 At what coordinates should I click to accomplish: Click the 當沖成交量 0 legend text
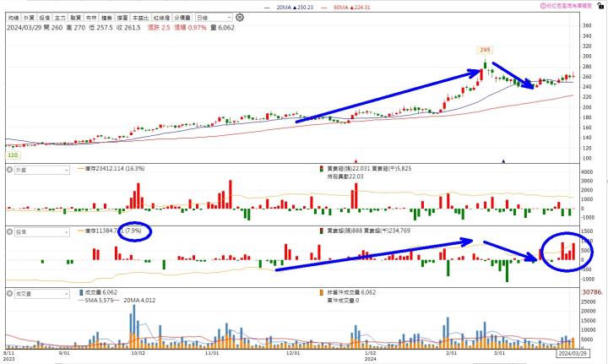(x=343, y=301)
